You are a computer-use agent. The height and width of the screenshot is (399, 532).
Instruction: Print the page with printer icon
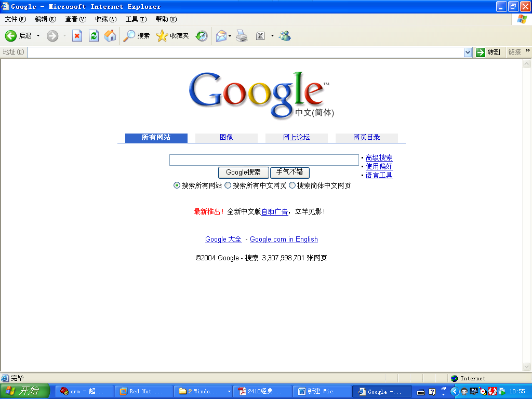point(242,36)
